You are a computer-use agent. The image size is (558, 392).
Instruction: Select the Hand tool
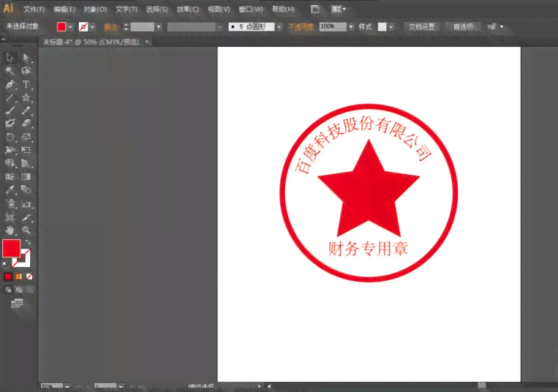coord(10,230)
